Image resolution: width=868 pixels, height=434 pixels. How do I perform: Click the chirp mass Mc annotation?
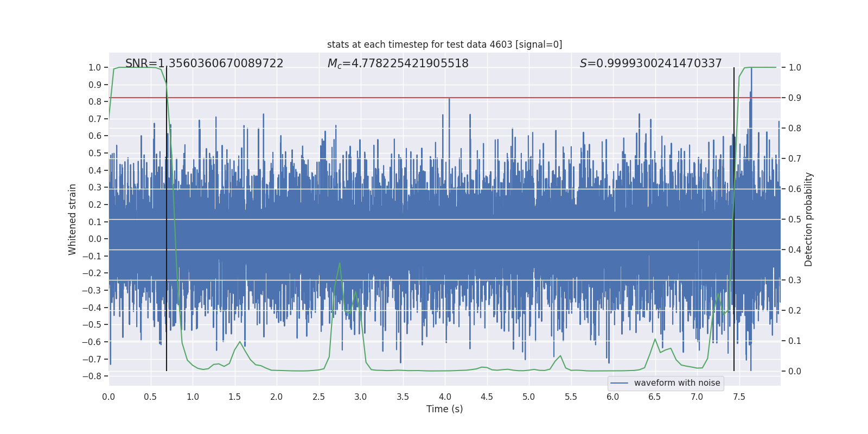398,63
